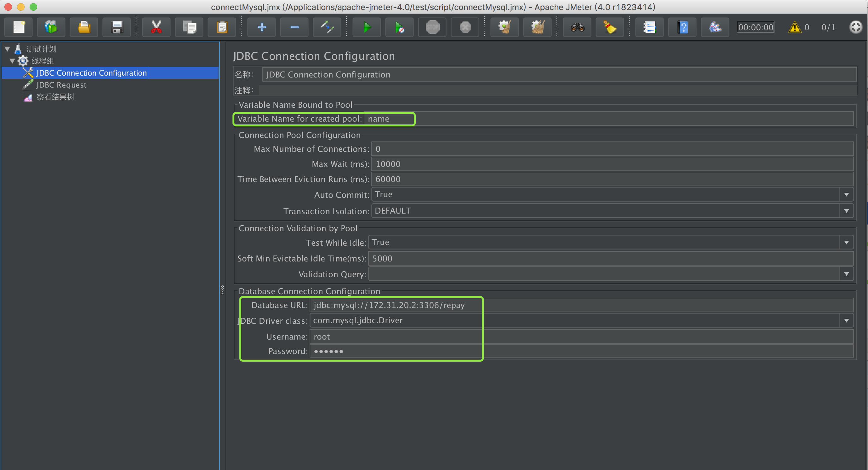Select JDBC Request in tree
Viewport: 868px width, 470px height.
[x=61, y=85]
